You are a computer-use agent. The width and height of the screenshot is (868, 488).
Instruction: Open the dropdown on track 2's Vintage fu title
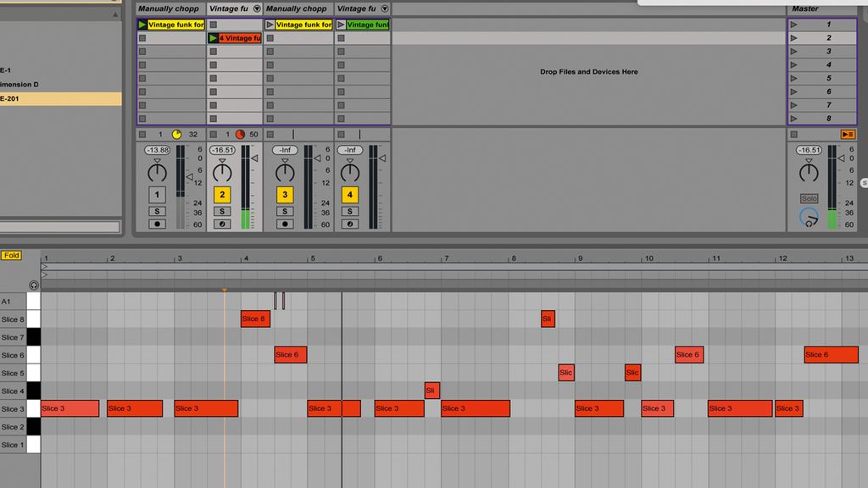(256, 8)
